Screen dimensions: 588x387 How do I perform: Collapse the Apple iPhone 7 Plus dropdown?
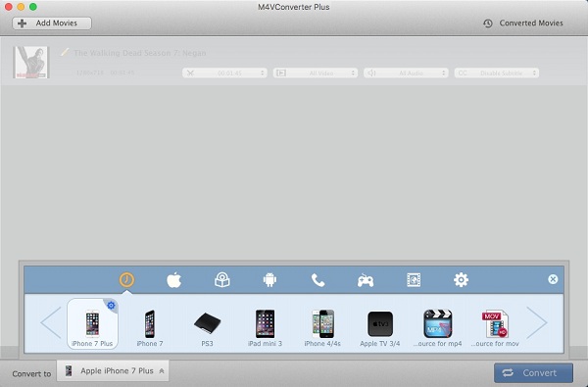tap(113, 371)
